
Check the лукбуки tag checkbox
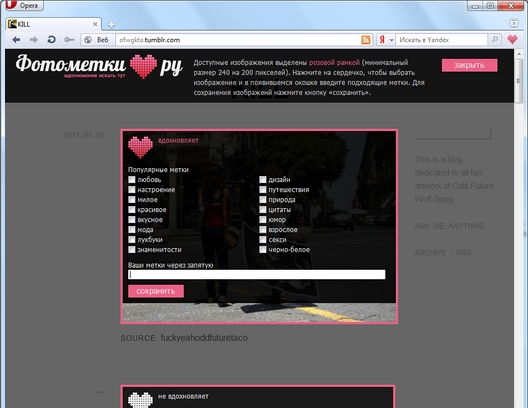click(x=132, y=239)
